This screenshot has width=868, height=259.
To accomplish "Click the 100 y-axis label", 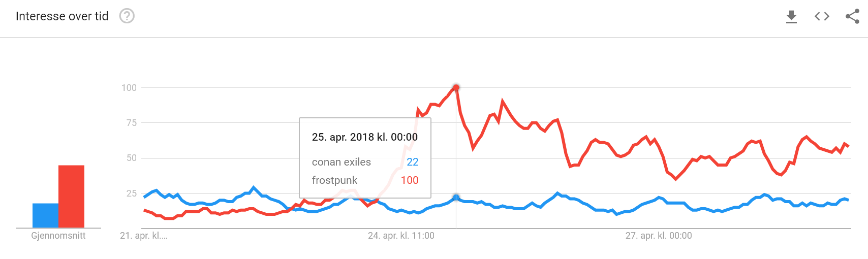I will (129, 88).
